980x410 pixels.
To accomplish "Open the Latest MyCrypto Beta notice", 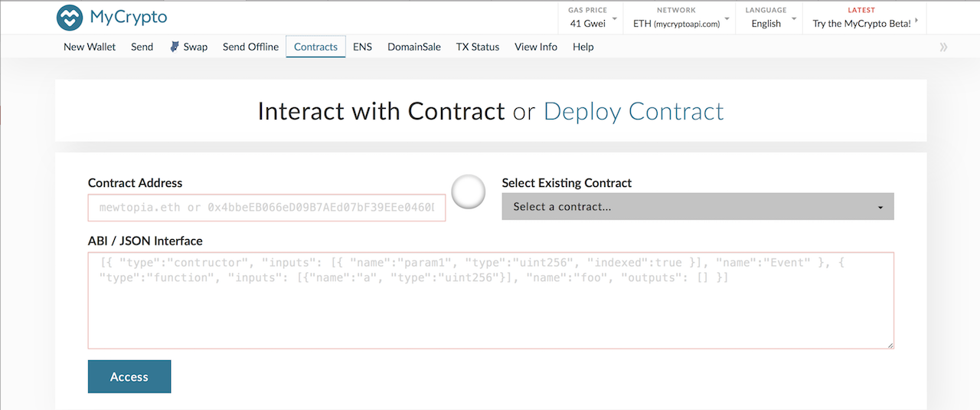I will [x=864, y=18].
